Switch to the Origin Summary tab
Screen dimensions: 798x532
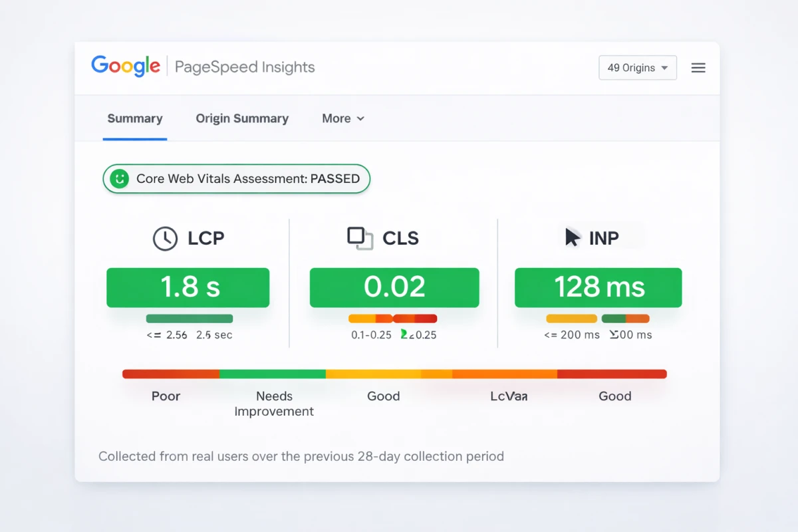point(241,118)
